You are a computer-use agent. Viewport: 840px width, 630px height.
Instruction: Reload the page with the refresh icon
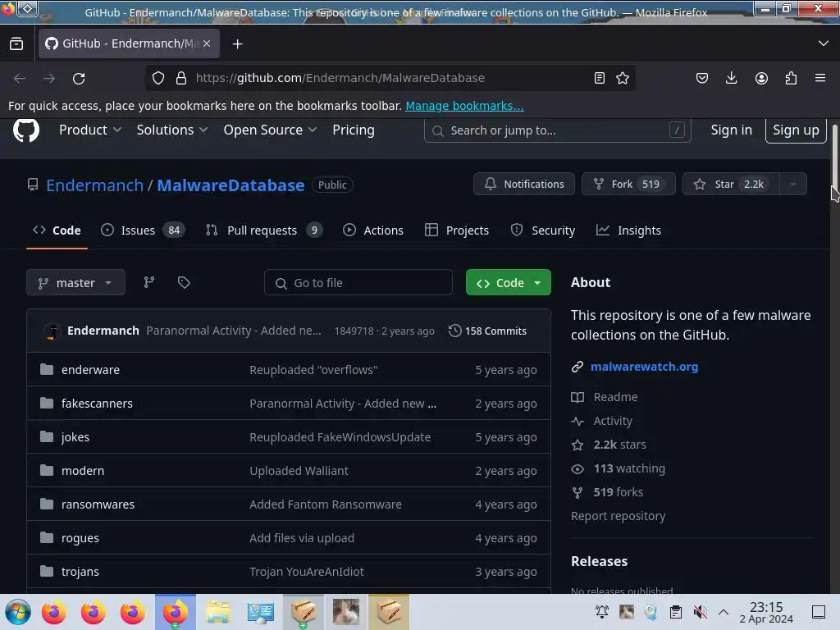79,78
